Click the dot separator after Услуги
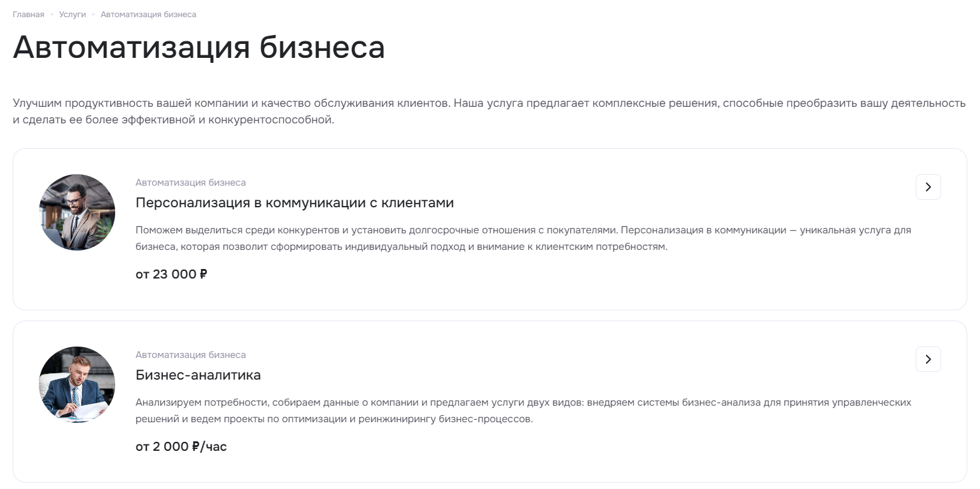This screenshot has height=489, width=980. 93,15
